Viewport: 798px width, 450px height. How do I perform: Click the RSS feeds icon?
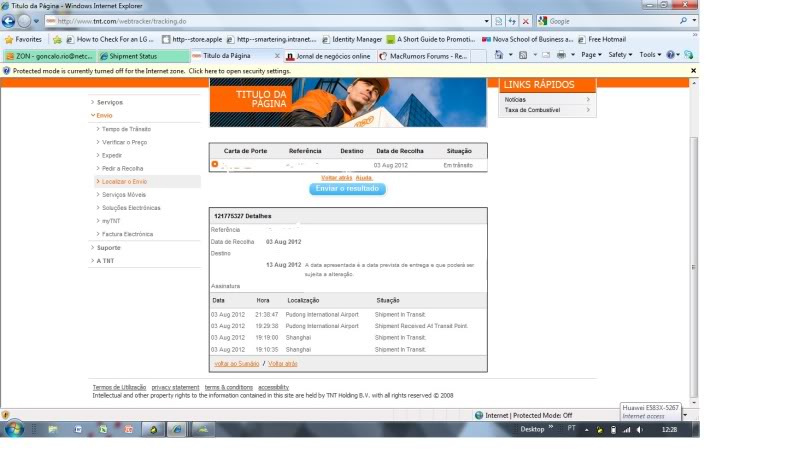tap(523, 55)
